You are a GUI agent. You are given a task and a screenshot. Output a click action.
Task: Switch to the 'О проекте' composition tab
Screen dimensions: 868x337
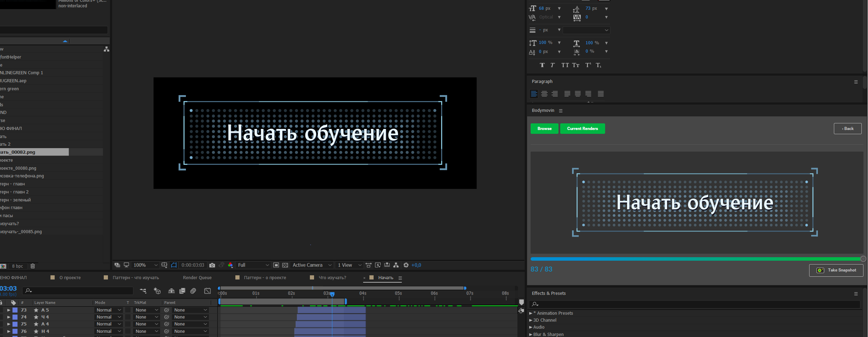[x=70, y=278]
